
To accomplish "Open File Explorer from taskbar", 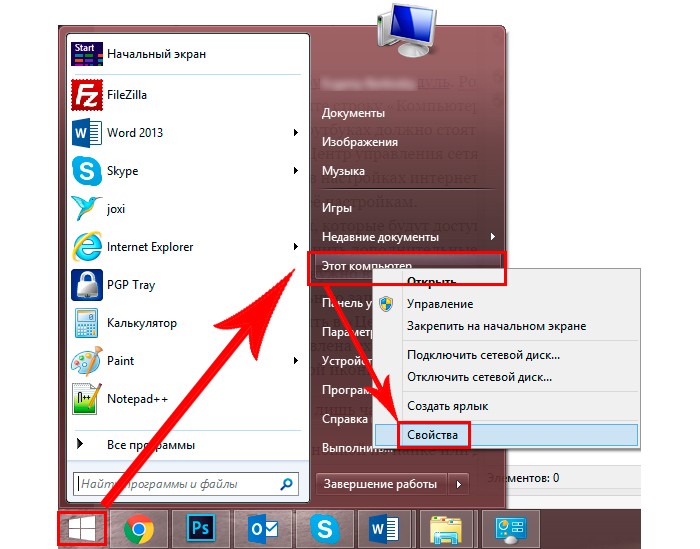I will pyautogui.click(x=446, y=529).
